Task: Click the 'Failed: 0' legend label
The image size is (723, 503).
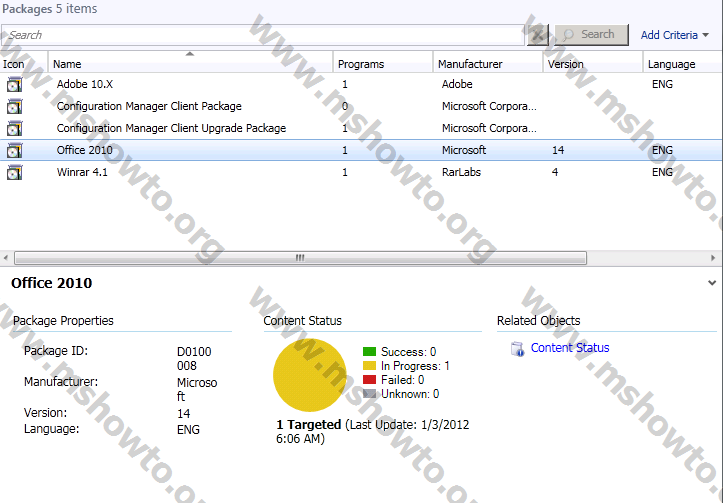Action: point(403,380)
